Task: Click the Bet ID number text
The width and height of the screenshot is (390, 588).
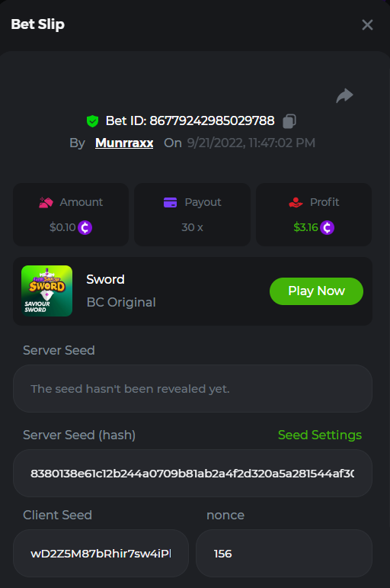Action: (x=212, y=120)
